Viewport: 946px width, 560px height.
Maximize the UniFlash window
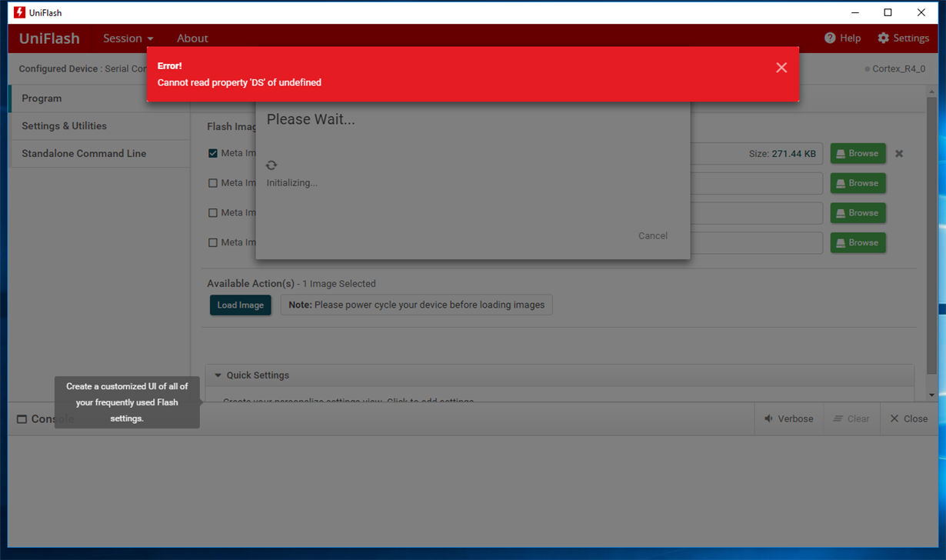click(x=888, y=12)
